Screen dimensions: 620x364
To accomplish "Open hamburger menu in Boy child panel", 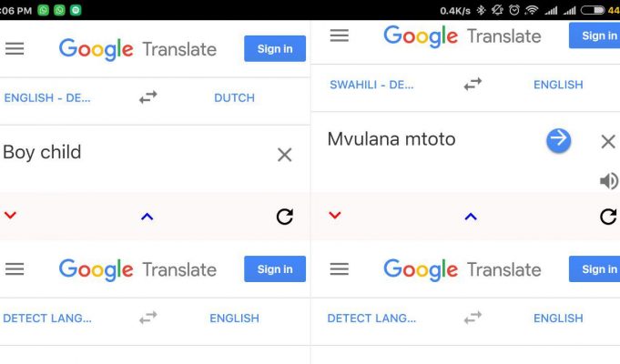I will click(15, 48).
